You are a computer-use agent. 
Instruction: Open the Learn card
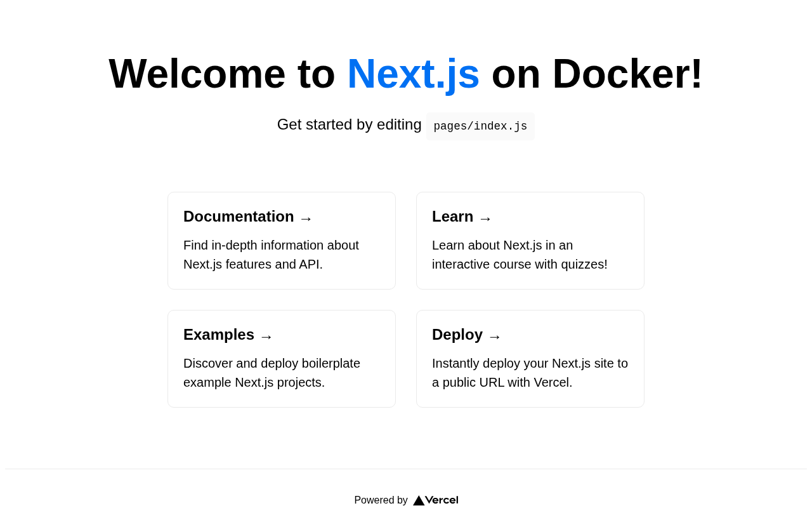click(x=530, y=241)
